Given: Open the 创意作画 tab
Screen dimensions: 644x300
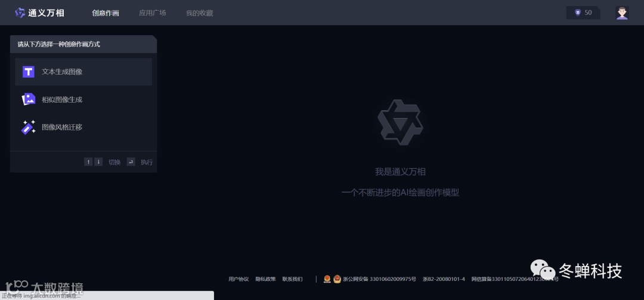Looking at the screenshot, I should [x=106, y=13].
